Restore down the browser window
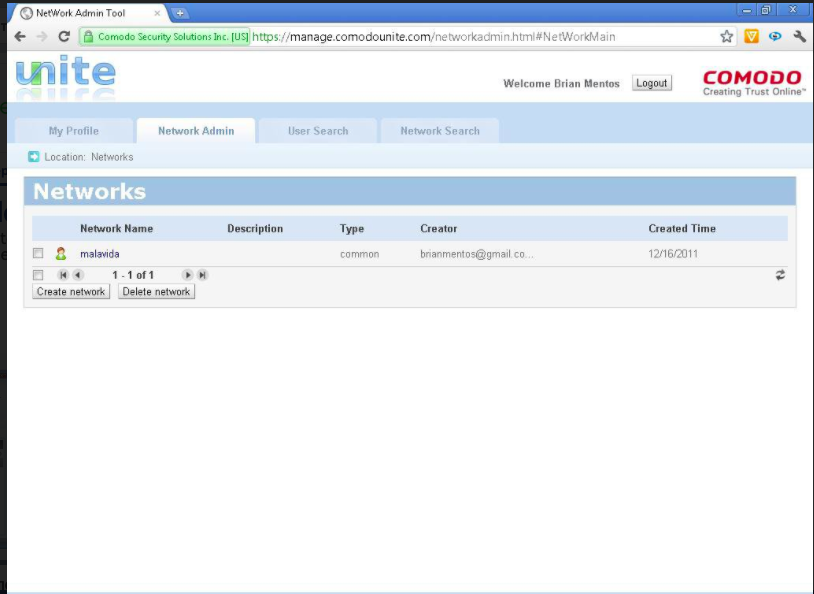The image size is (814, 594). [x=765, y=10]
